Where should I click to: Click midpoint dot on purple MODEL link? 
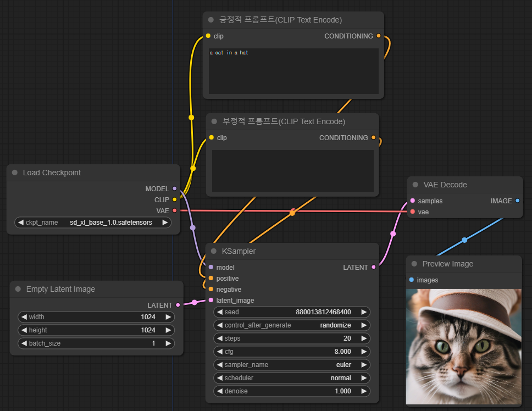pyautogui.click(x=193, y=227)
